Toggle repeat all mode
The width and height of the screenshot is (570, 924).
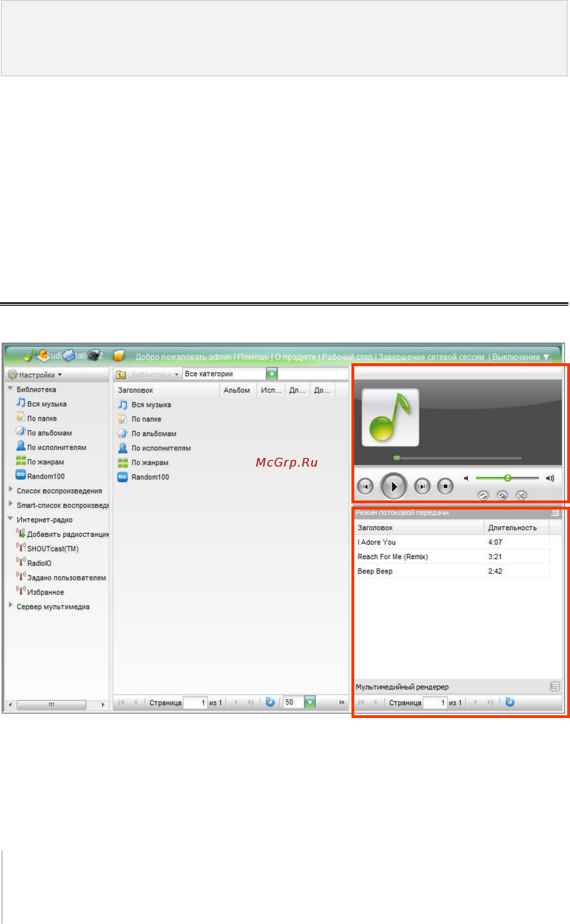click(483, 495)
